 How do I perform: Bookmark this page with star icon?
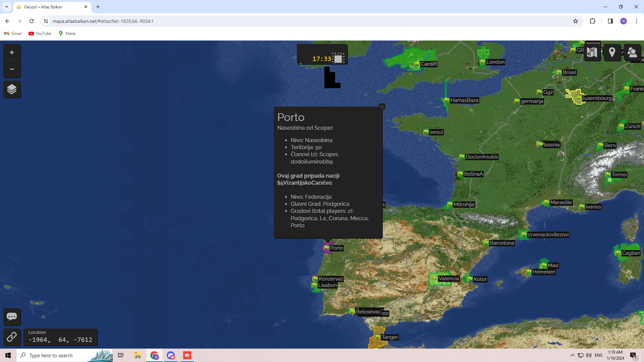click(576, 21)
